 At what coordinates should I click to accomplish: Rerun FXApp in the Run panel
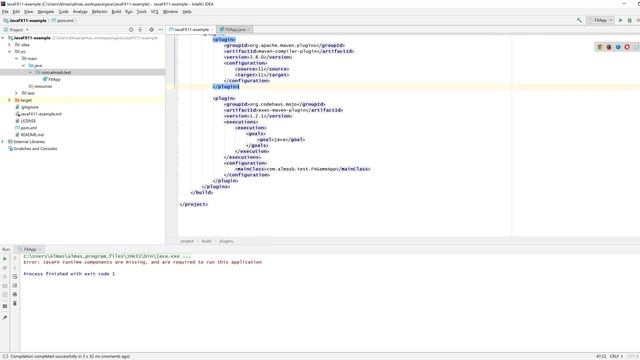click(5, 259)
